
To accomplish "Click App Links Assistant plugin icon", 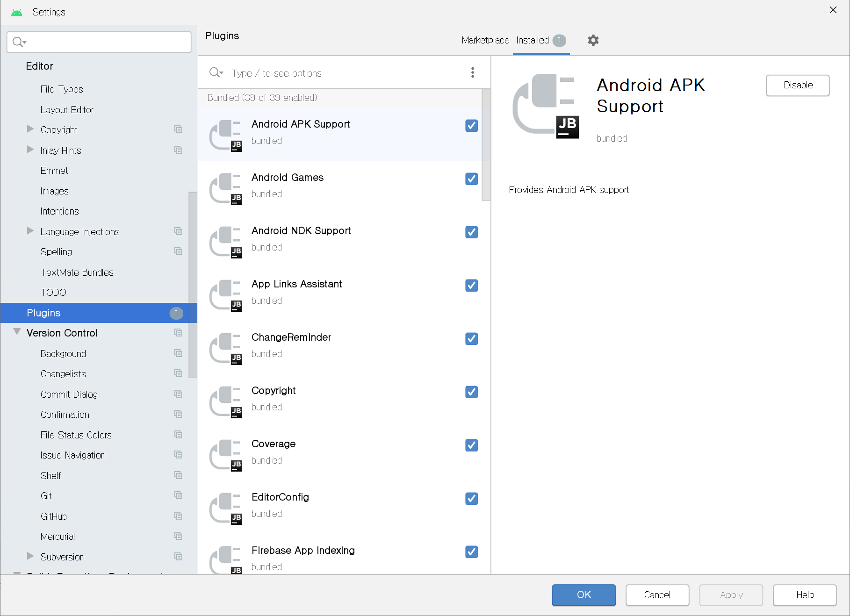I will 226,295.
